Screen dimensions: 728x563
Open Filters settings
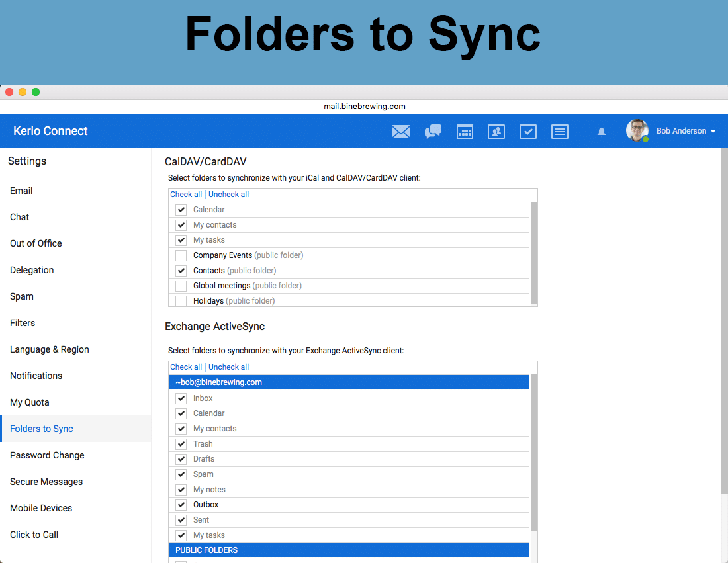pyautogui.click(x=23, y=323)
